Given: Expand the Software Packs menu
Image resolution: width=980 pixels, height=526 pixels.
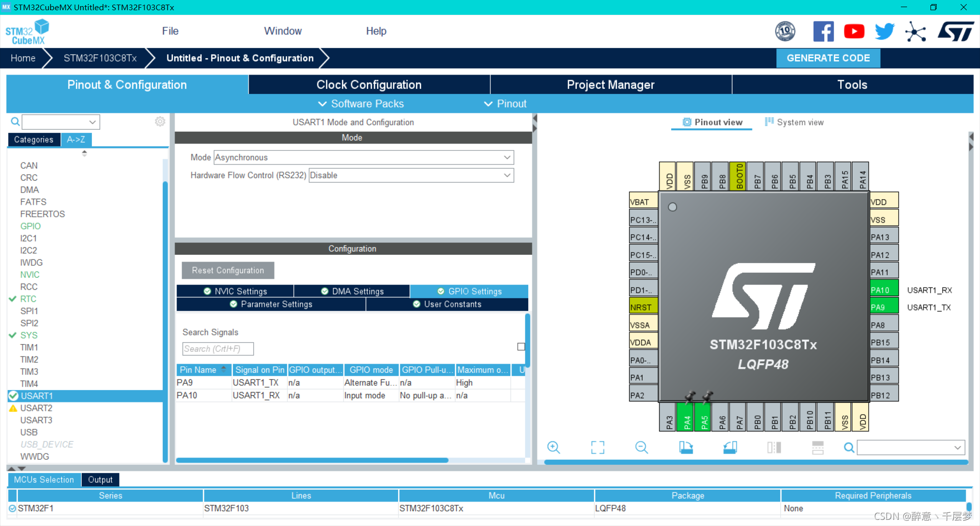Looking at the screenshot, I should (x=361, y=104).
